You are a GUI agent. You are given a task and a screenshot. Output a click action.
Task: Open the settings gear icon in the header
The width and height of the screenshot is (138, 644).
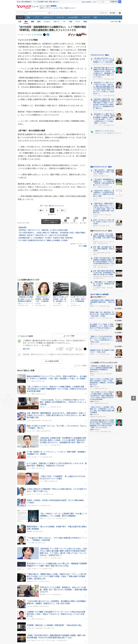click(x=120, y=13)
